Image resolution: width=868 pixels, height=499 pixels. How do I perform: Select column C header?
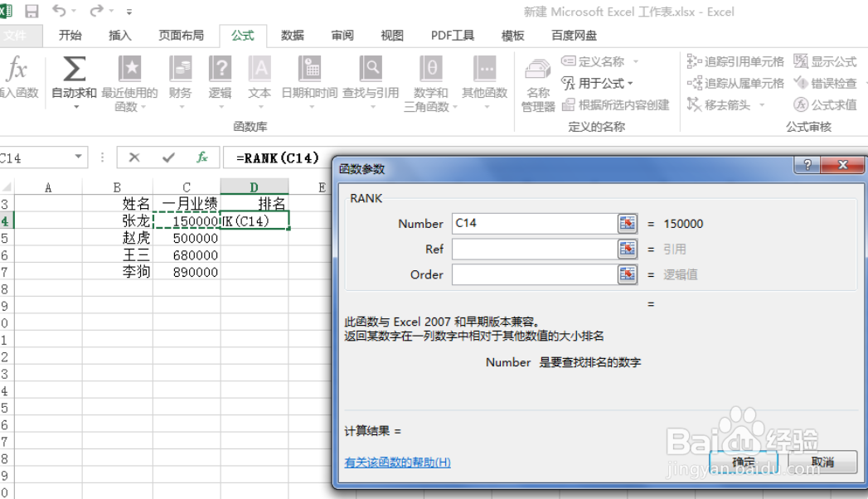(x=187, y=187)
